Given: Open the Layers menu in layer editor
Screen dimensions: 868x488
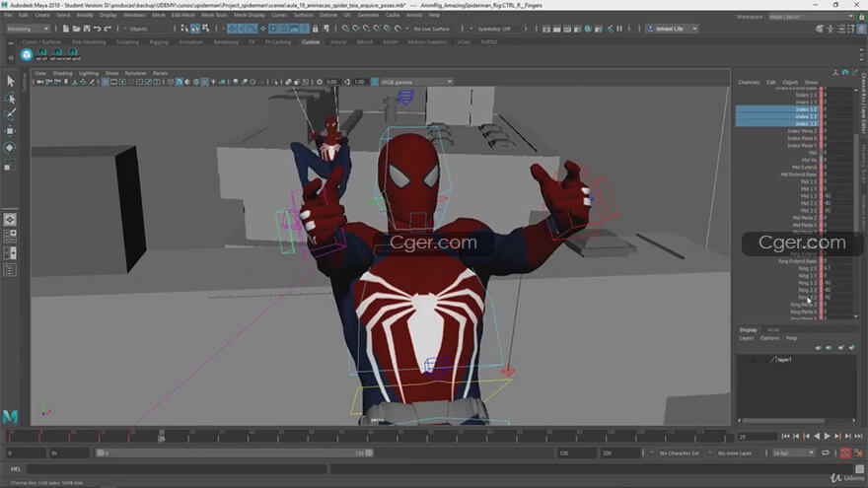Looking at the screenshot, I should [747, 338].
